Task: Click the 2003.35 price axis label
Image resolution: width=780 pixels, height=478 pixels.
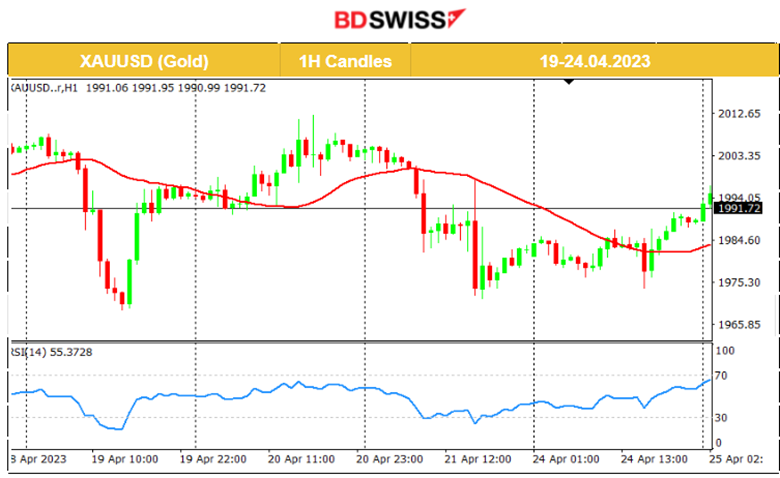Action: tap(739, 156)
